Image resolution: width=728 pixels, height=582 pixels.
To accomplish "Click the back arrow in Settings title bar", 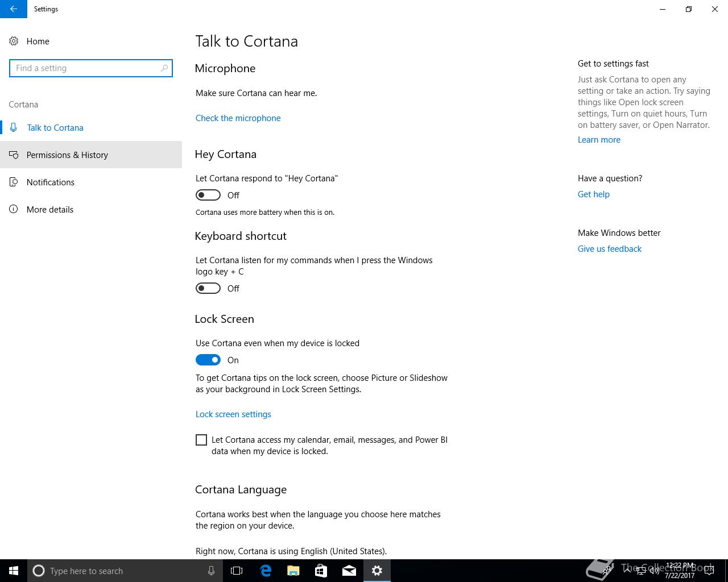I will [x=14, y=9].
